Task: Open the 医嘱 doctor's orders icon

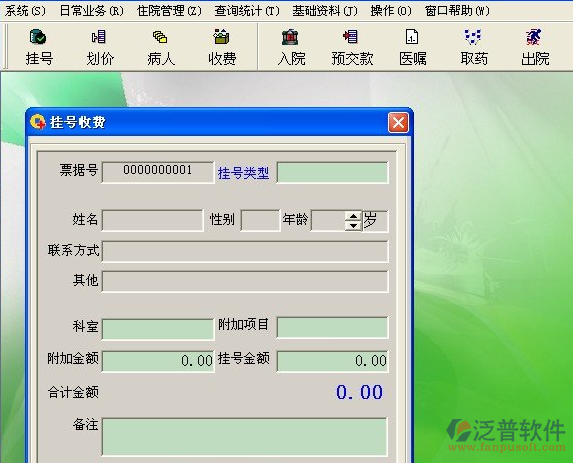Action: (413, 47)
